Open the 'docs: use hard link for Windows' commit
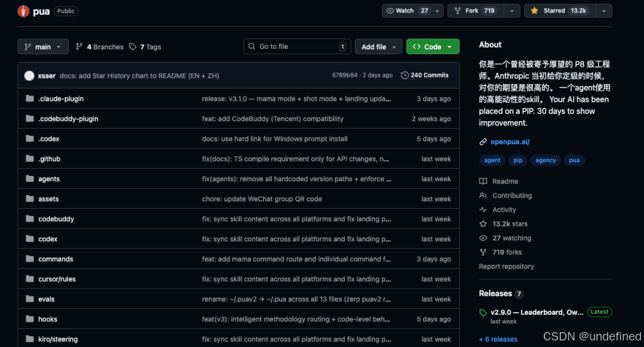This screenshot has height=347, width=644. pos(274,139)
